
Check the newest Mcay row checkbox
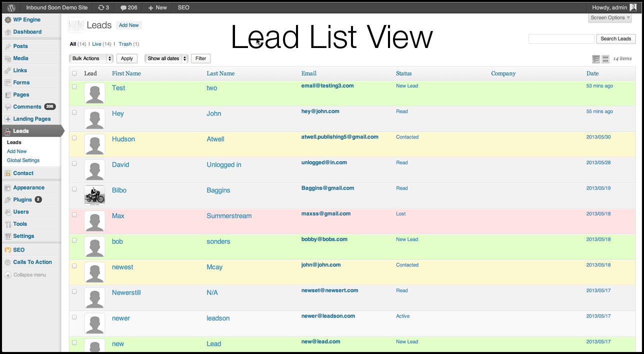click(x=74, y=266)
